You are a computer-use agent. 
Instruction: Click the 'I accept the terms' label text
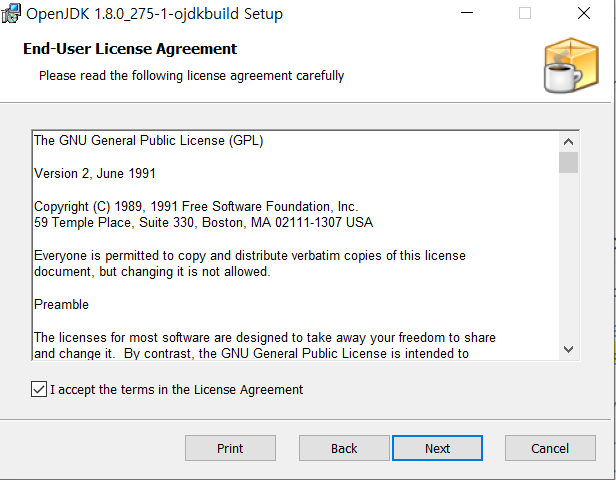[176, 389]
